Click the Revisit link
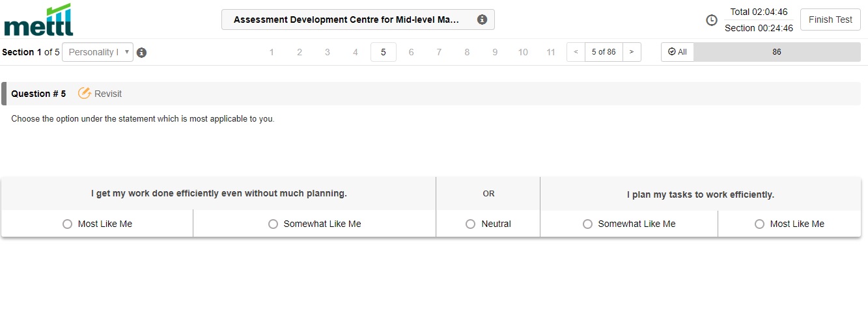 108,94
